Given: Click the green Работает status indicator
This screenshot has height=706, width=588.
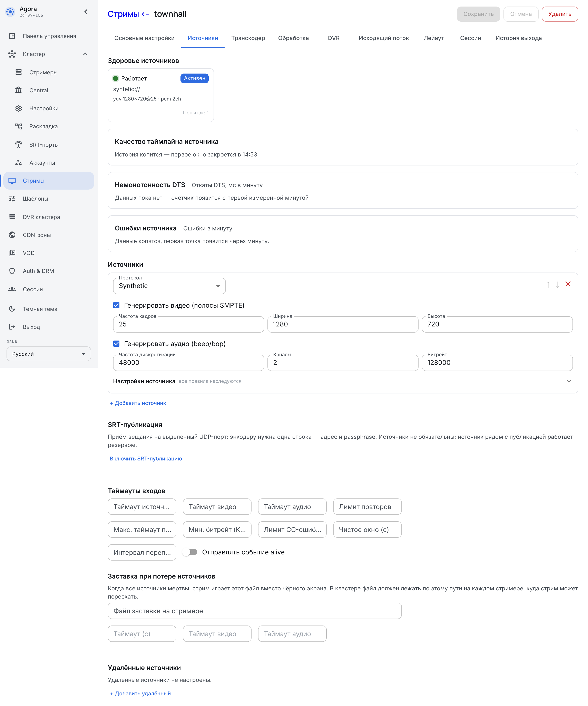Looking at the screenshot, I should pyautogui.click(x=116, y=78).
